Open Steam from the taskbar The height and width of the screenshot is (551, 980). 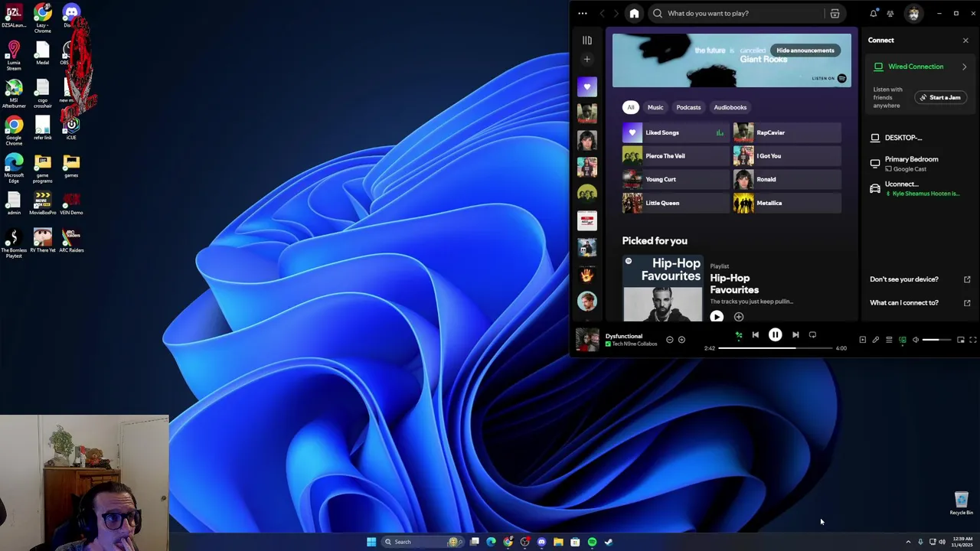609,542
